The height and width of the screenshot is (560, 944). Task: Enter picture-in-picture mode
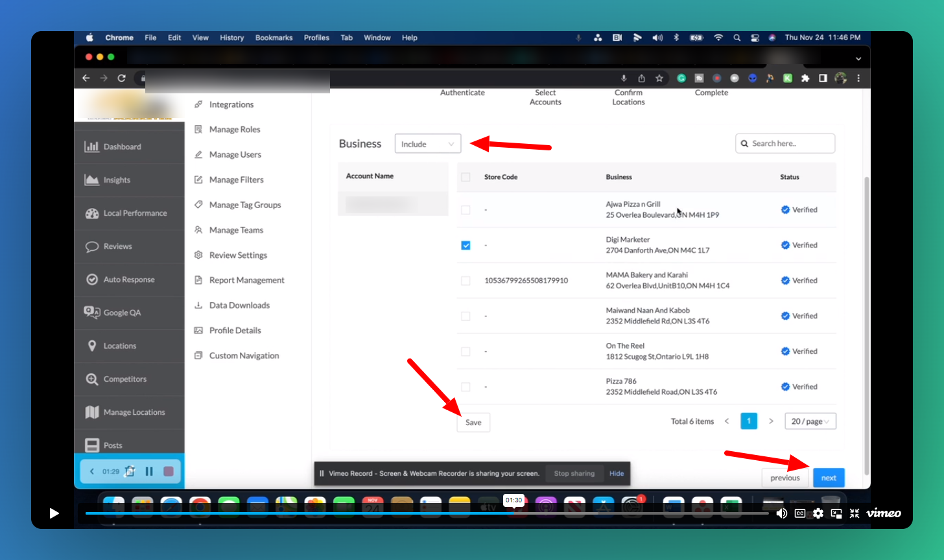click(836, 513)
